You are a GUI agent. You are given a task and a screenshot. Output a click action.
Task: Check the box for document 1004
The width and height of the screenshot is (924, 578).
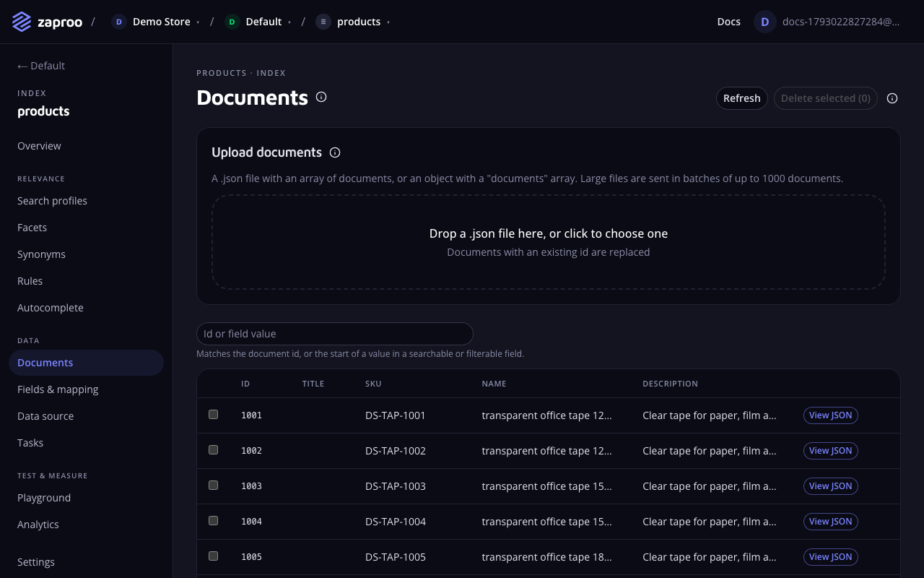pos(213,521)
